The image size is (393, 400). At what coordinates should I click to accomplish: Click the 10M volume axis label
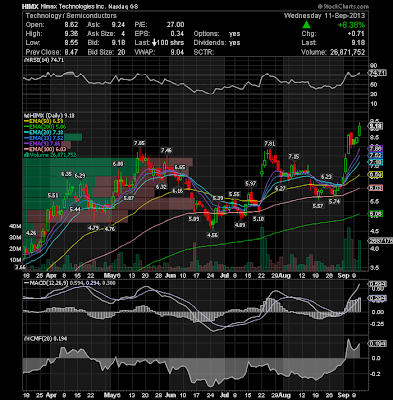click(15, 260)
